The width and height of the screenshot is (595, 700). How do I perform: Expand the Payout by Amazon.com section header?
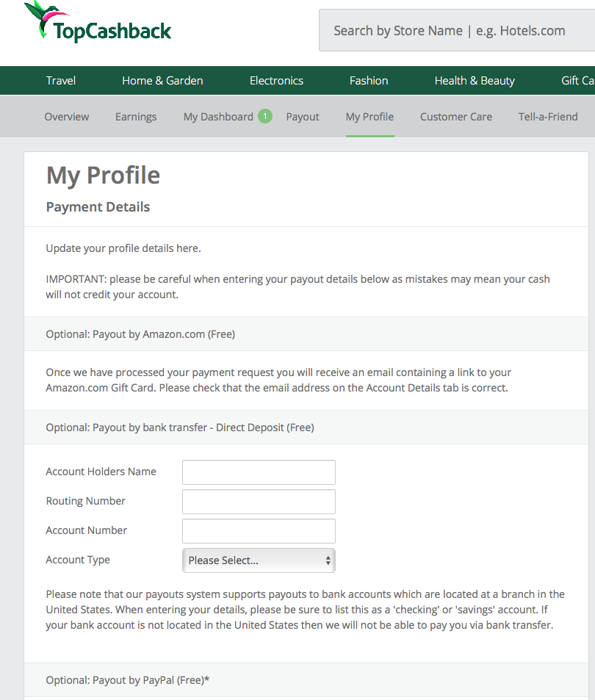tap(140, 334)
